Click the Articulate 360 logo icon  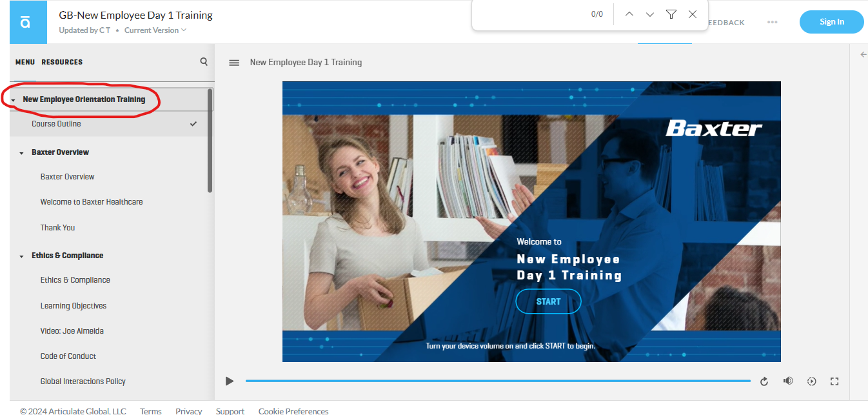coord(25,22)
